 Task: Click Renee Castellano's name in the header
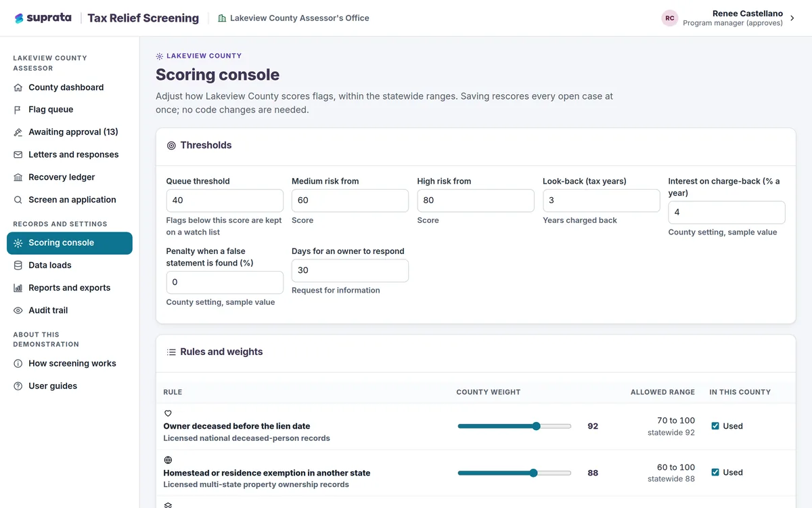click(x=748, y=14)
